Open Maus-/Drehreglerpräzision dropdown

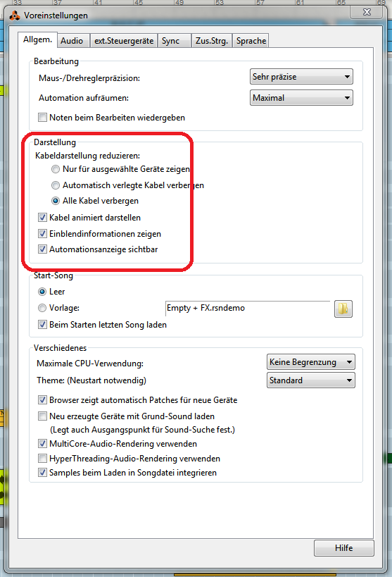pyautogui.click(x=301, y=77)
